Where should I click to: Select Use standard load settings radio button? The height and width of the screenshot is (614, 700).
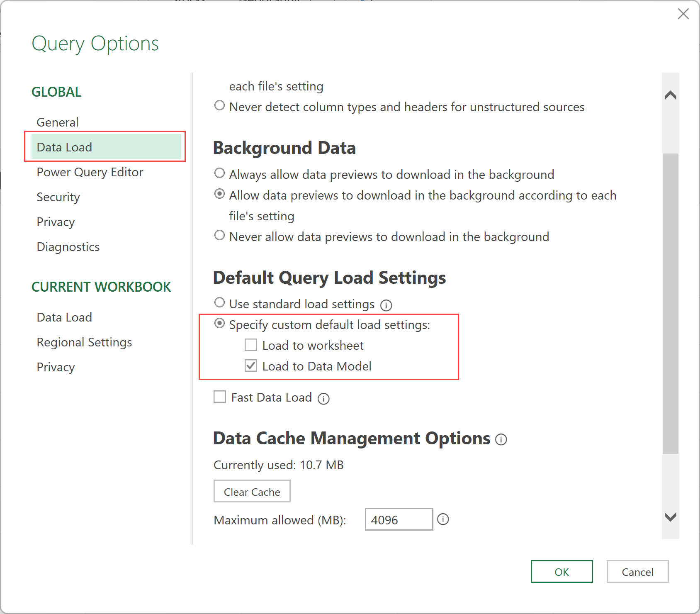click(220, 303)
